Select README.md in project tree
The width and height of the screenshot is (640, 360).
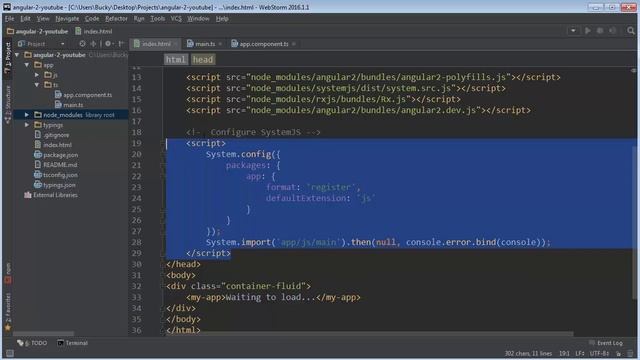point(56,165)
